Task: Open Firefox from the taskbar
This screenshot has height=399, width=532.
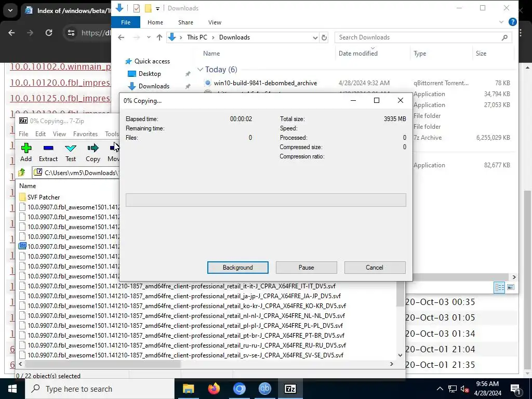Action: (x=214, y=389)
